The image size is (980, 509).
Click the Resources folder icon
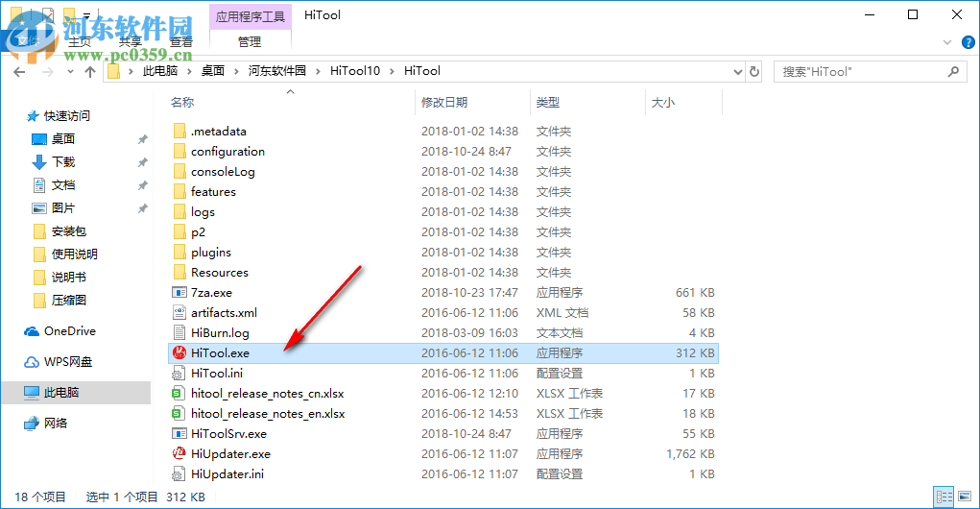point(179,272)
